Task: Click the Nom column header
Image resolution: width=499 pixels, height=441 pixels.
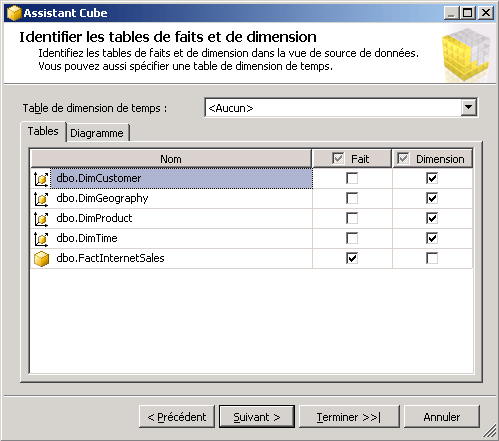Action: tap(171, 159)
